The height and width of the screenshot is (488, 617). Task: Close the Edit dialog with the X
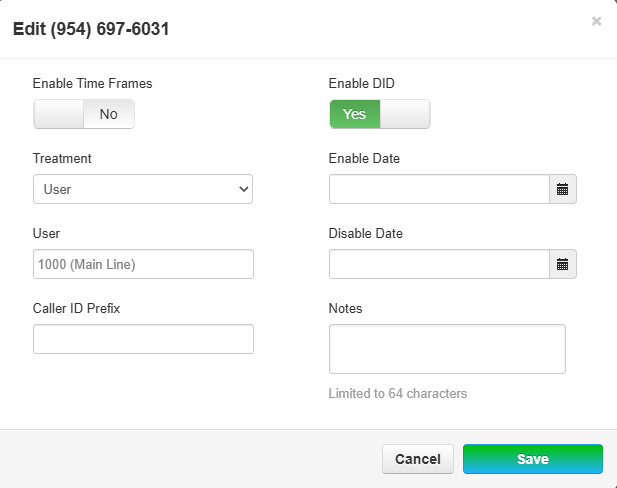pos(596,21)
